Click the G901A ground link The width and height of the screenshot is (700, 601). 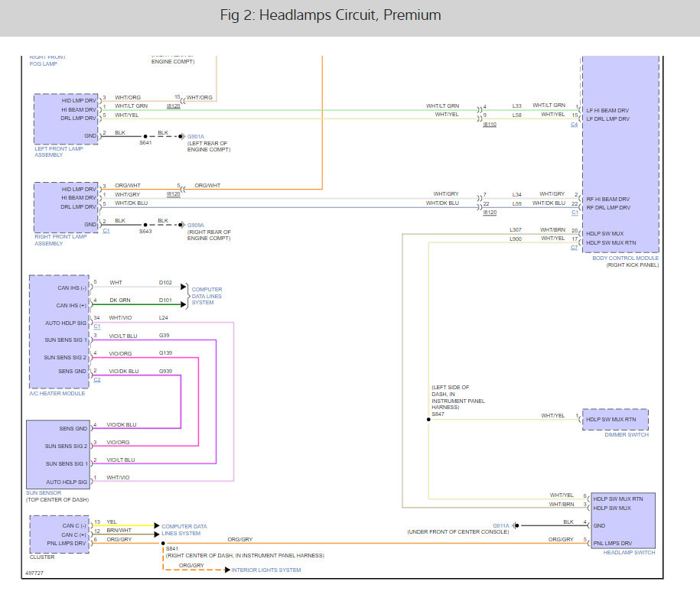click(196, 137)
